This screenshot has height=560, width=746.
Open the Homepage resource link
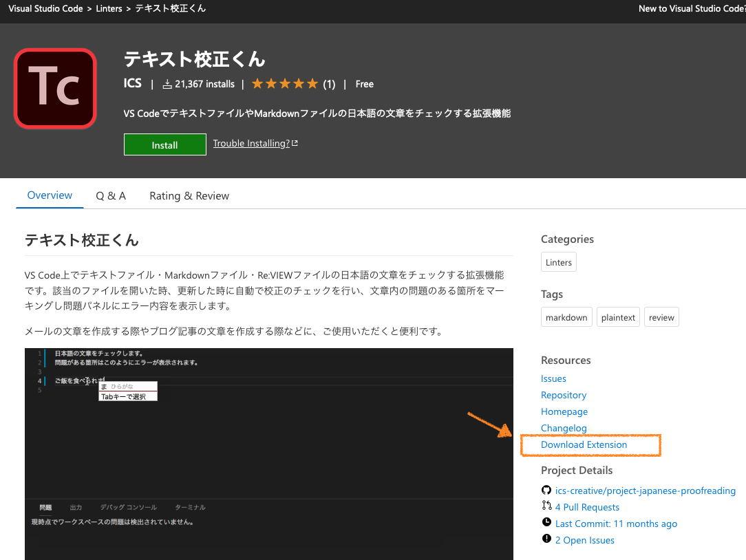(x=564, y=411)
